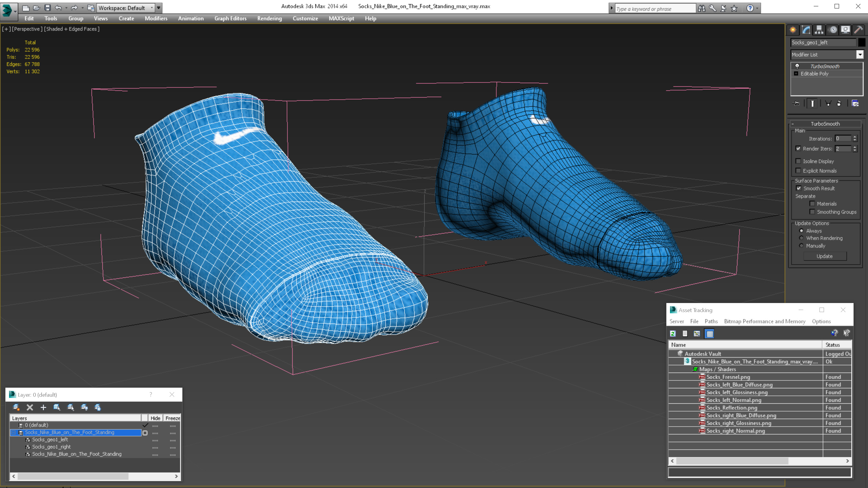Expand the search field arrow
This screenshot has height=488, width=868.
(612, 8)
